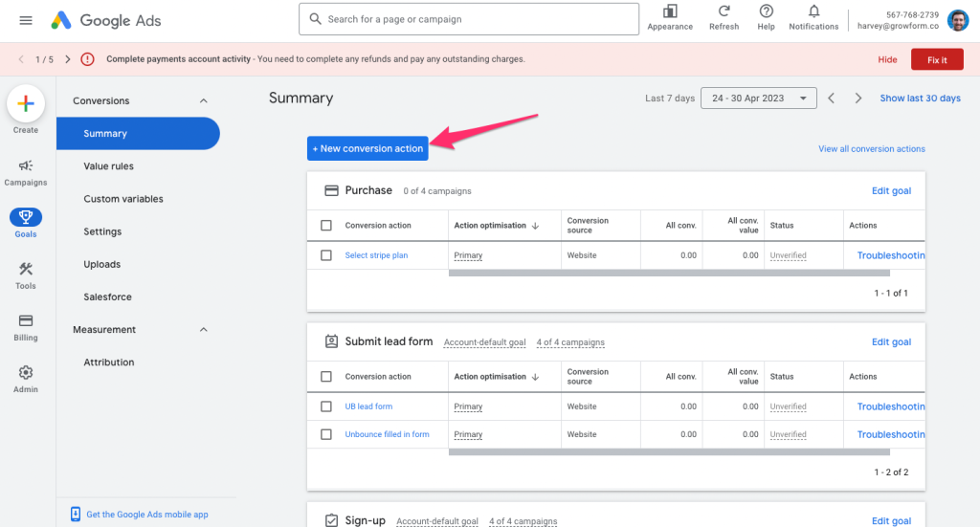Image resolution: width=980 pixels, height=527 pixels.
Task: Check the Unbounce filled in form row
Action: (326, 434)
